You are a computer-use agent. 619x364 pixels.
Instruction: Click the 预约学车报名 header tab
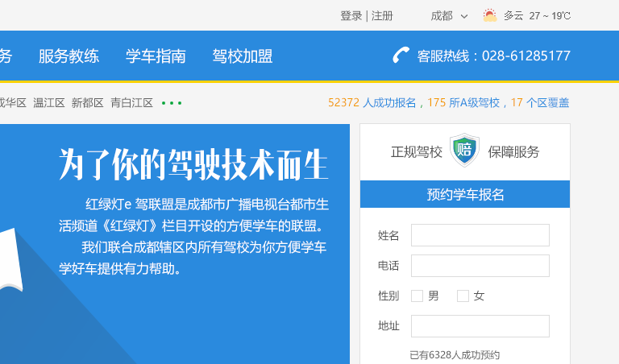465,194
